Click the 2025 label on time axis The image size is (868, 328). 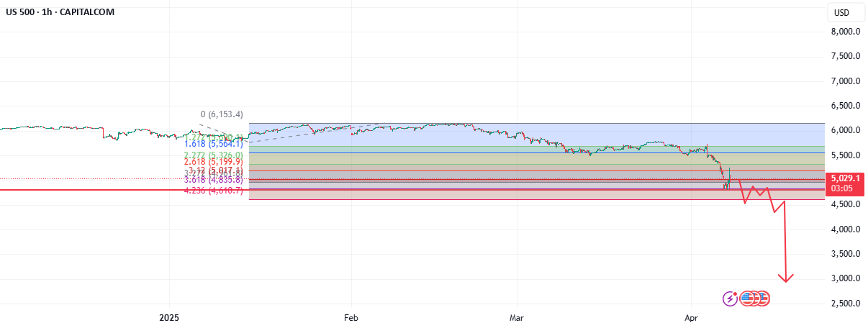click(169, 317)
